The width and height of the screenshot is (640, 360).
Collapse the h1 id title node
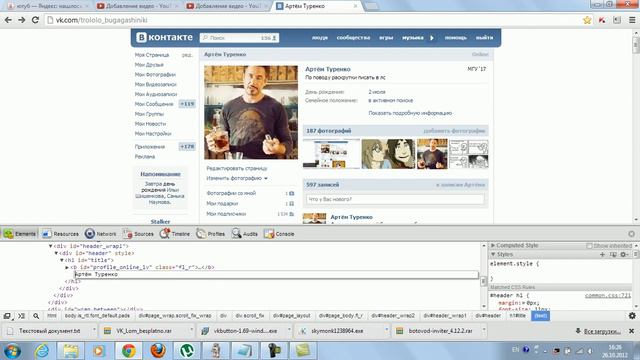click(62, 260)
